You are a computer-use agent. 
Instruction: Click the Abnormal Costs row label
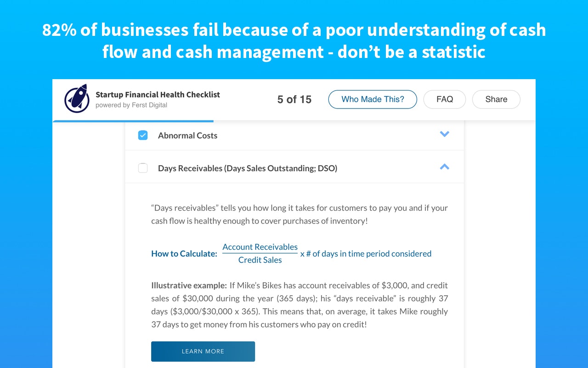pos(187,135)
